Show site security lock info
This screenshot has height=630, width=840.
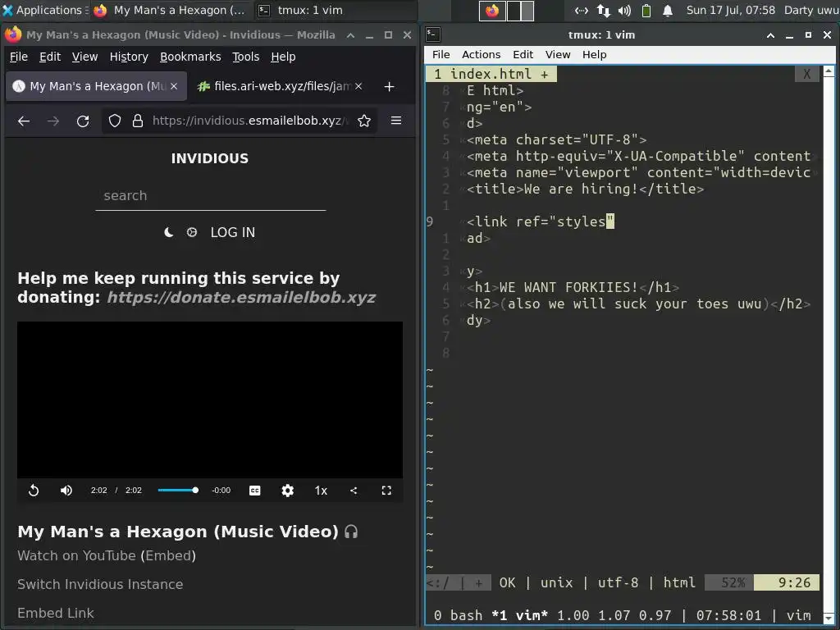[138, 121]
